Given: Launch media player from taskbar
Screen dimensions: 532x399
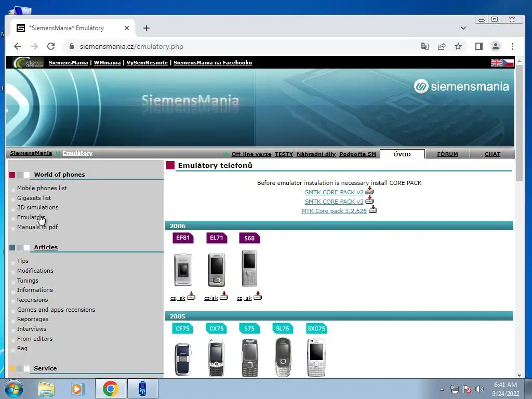Looking at the screenshot, I should (x=78, y=389).
